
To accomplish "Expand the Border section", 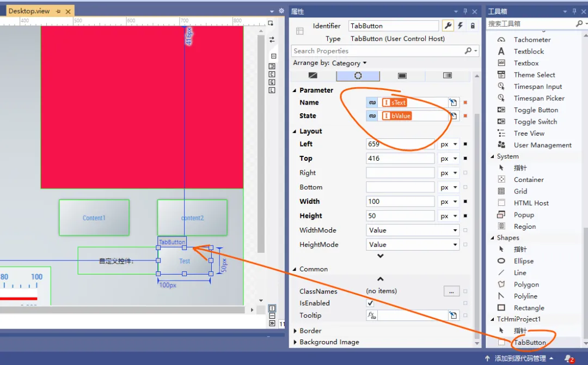I will point(295,331).
